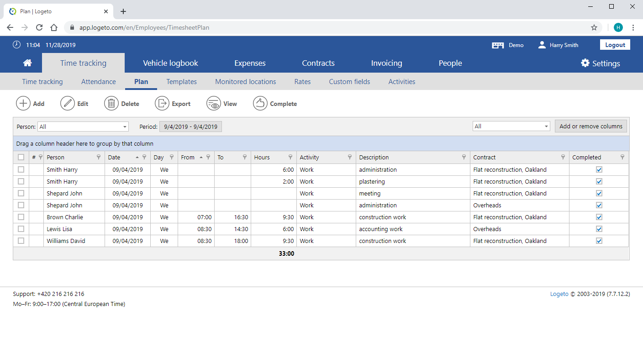Viewport: 643px width, 364px height.
Task: Switch to the Monitored locations sub-tab
Action: (x=246, y=82)
